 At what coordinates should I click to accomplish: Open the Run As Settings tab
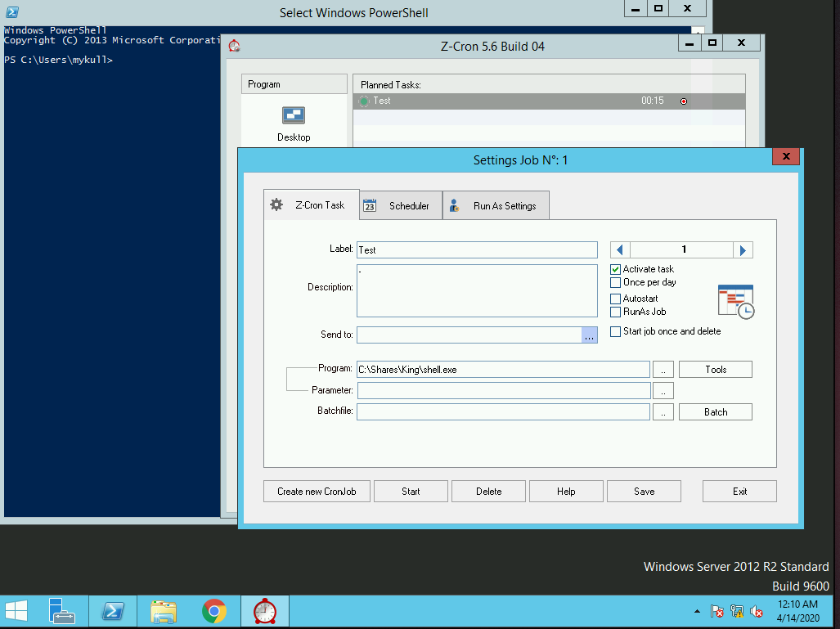pyautogui.click(x=496, y=206)
